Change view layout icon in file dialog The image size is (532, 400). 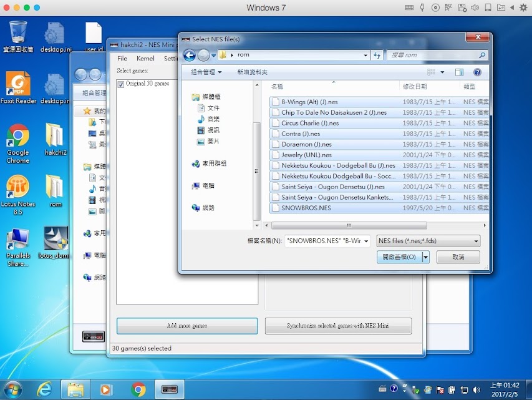[x=431, y=72]
